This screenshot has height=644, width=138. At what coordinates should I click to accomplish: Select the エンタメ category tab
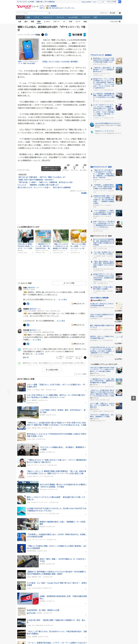pyautogui.click(x=47, y=21)
